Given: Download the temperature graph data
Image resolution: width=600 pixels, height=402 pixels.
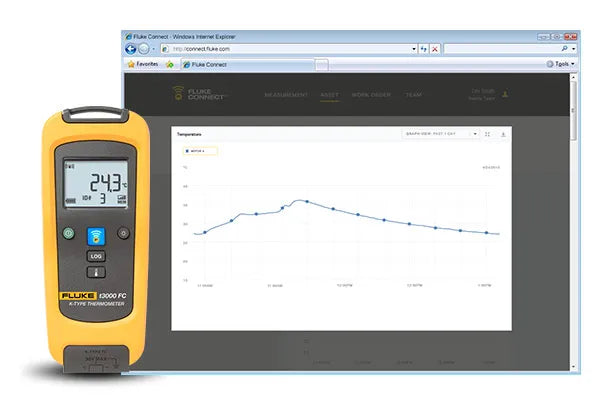Looking at the screenshot, I should [x=502, y=133].
